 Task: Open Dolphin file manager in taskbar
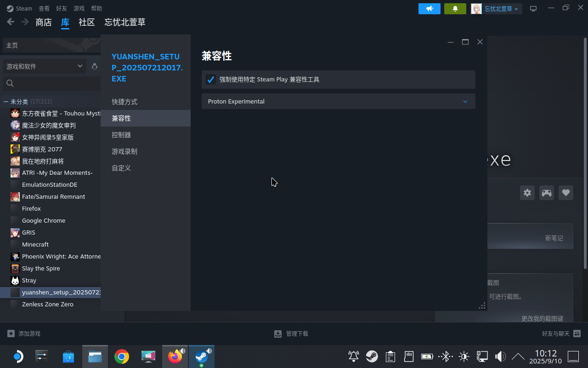tap(95, 356)
